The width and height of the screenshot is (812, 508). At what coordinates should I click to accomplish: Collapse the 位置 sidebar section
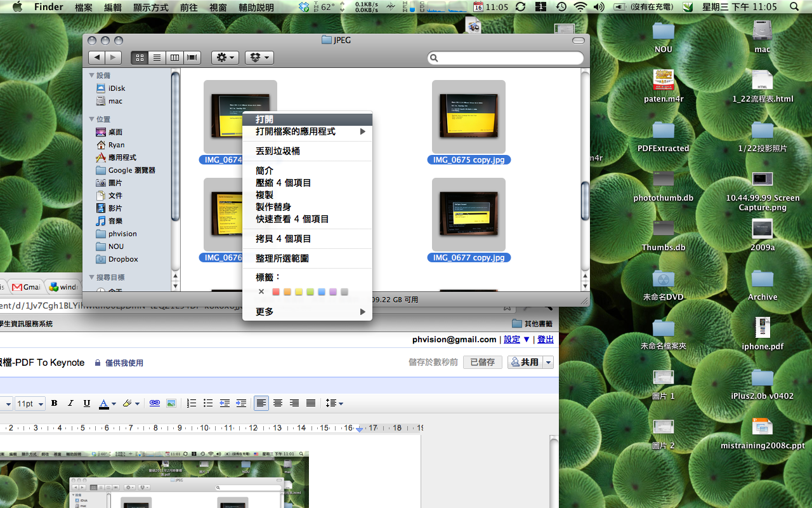[91, 119]
